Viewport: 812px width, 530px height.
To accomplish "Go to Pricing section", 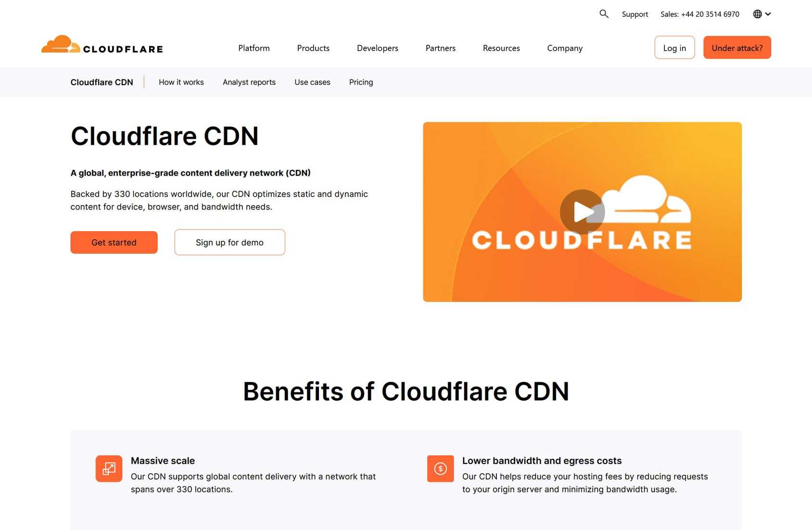I will [x=361, y=82].
